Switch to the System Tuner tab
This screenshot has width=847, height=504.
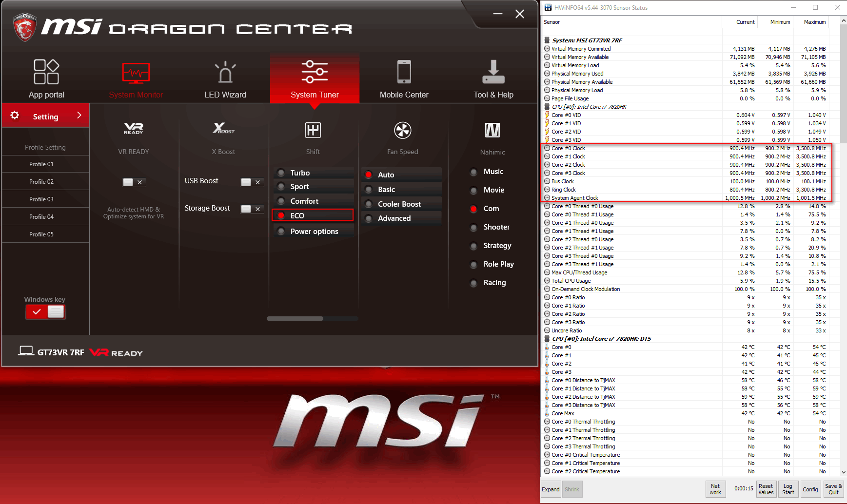315,78
